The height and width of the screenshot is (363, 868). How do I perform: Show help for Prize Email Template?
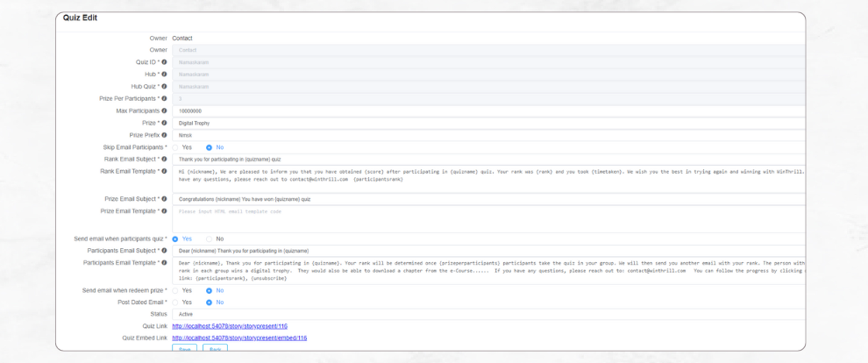coord(164,211)
